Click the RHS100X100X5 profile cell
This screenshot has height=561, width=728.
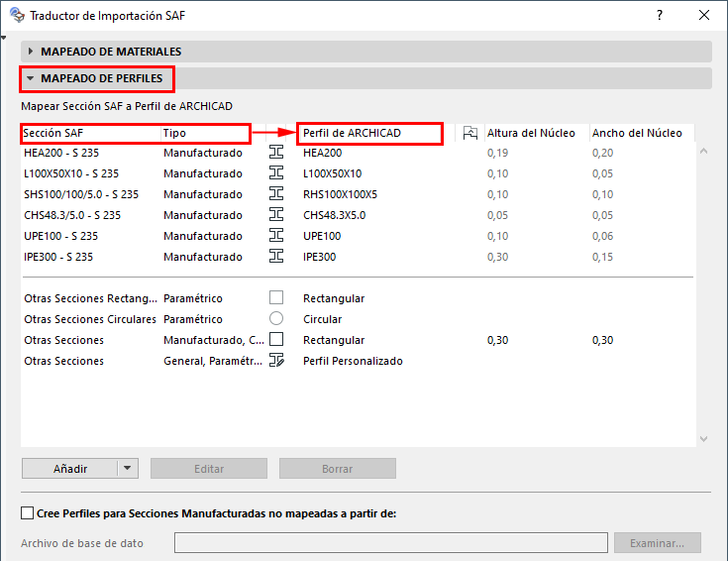click(340, 194)
